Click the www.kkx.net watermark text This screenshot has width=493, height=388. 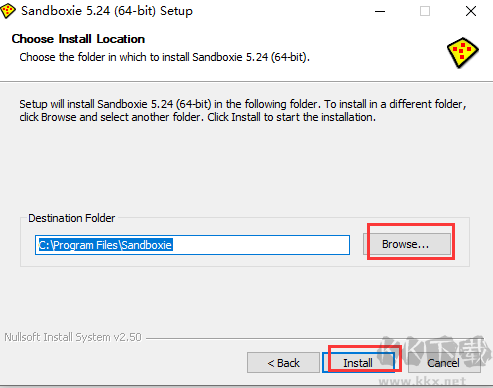(x=422, y=381)
